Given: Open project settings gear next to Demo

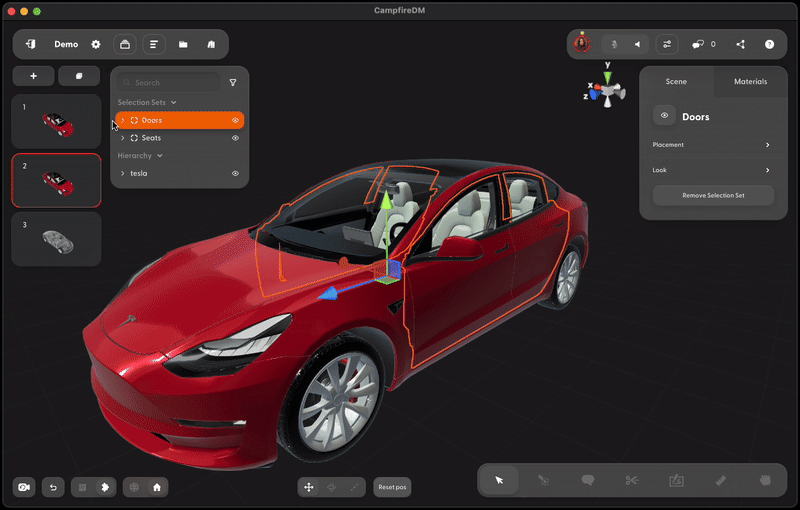Looking at the screenshot, I should tap(96, 44).
